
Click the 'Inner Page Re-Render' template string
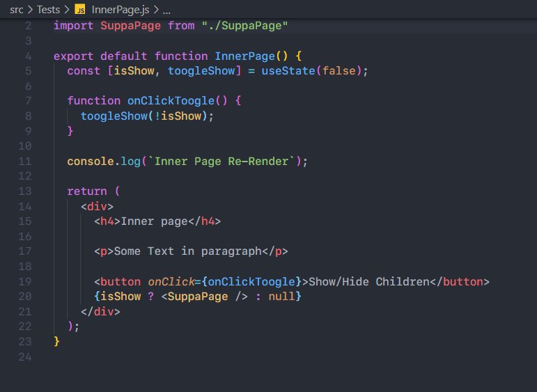point(221,161)
